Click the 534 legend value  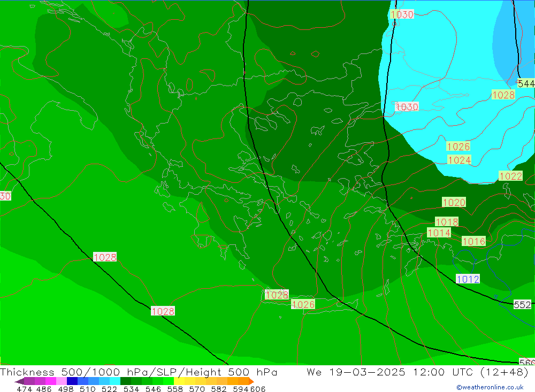click(131, 389)
